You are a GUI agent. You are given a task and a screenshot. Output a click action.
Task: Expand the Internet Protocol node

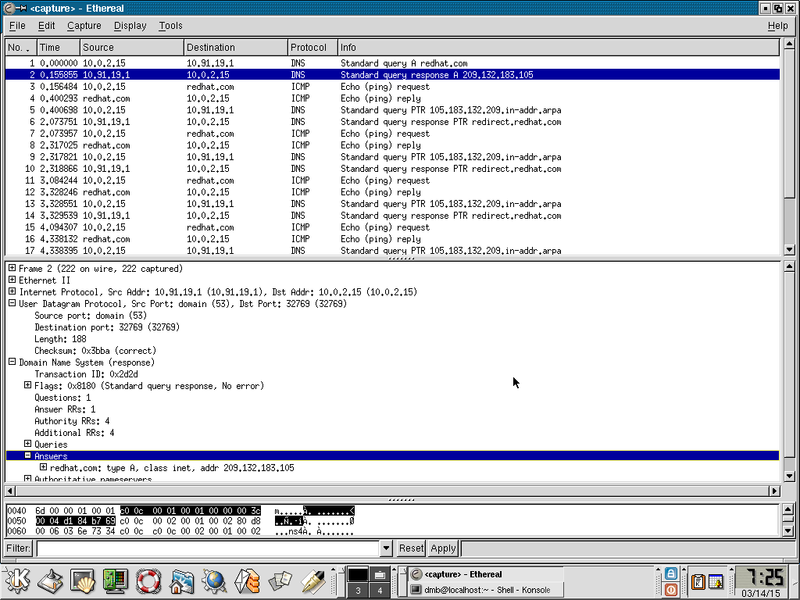[x=12, y=292]
